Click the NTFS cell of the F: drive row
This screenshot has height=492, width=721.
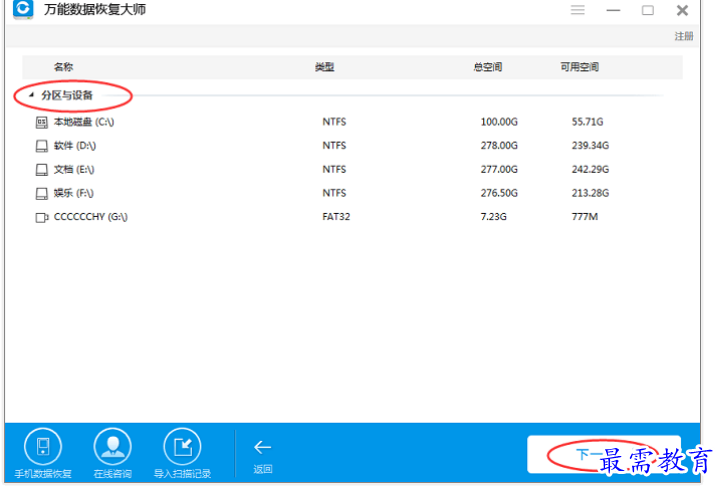click(334, 193)
